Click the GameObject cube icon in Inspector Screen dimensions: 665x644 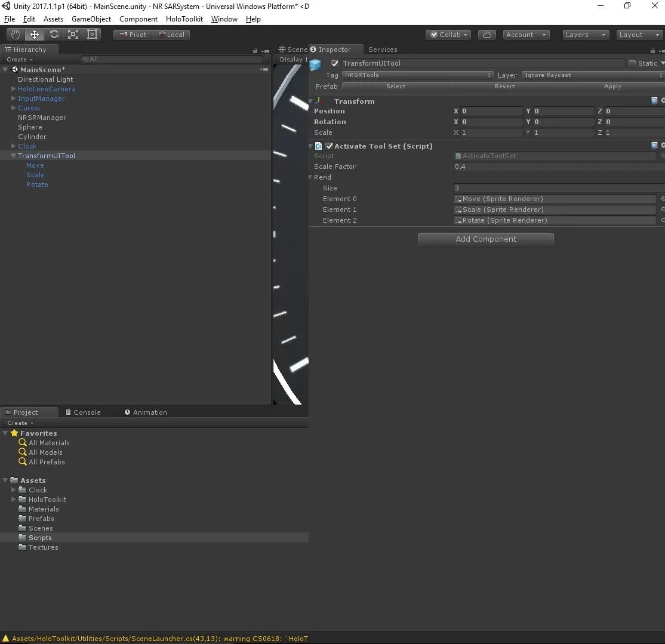point(315,64)
